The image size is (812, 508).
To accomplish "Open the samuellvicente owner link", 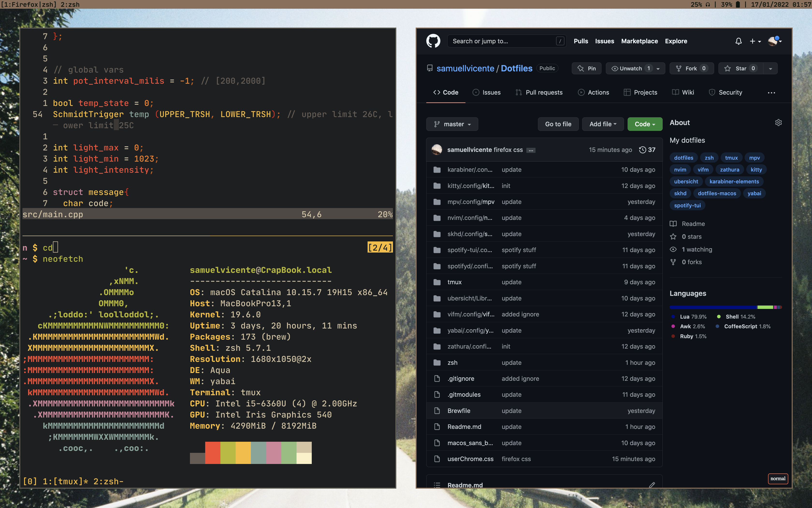I will point(465,68).
